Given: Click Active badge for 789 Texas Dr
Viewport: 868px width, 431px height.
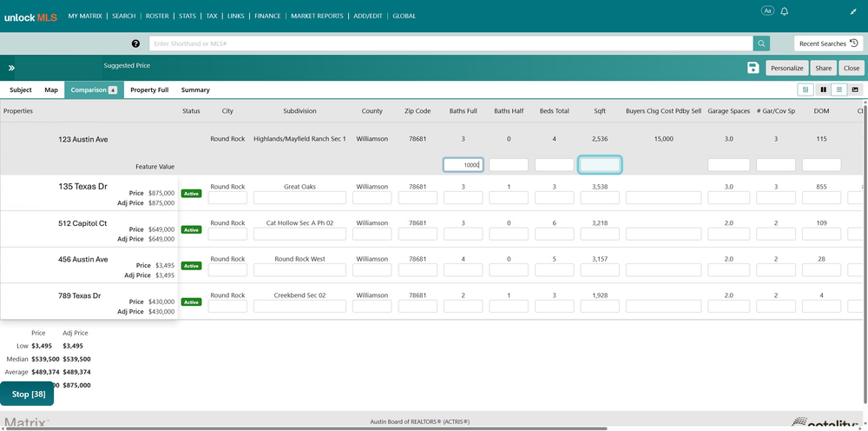Looking at the screenshot, I should tap(191, 302).
